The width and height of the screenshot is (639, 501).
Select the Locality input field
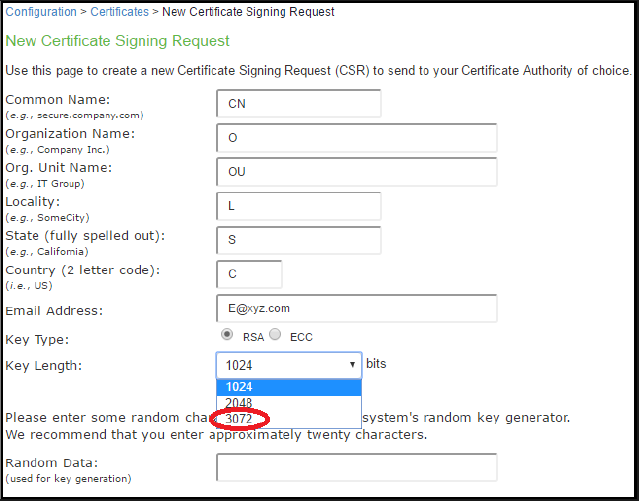coord(298,206)
